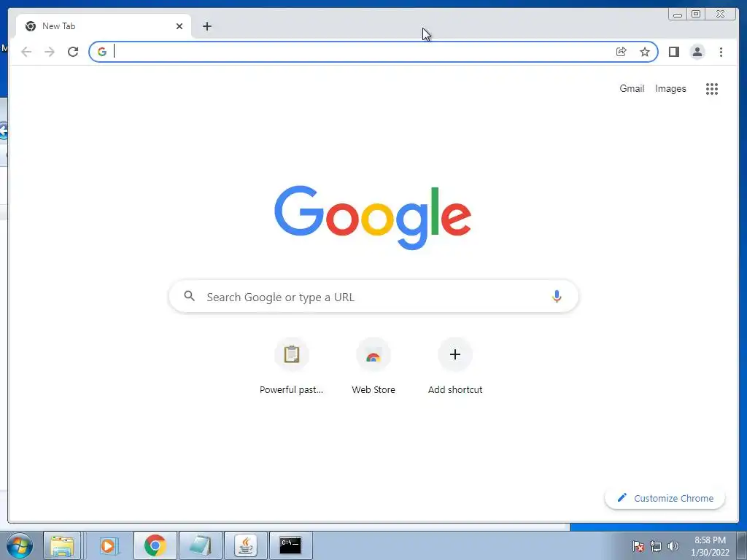The height and width of the screenshot is (560, 747).
Task: Go forward with the forward arrow
Action: (x=50, y=52)
